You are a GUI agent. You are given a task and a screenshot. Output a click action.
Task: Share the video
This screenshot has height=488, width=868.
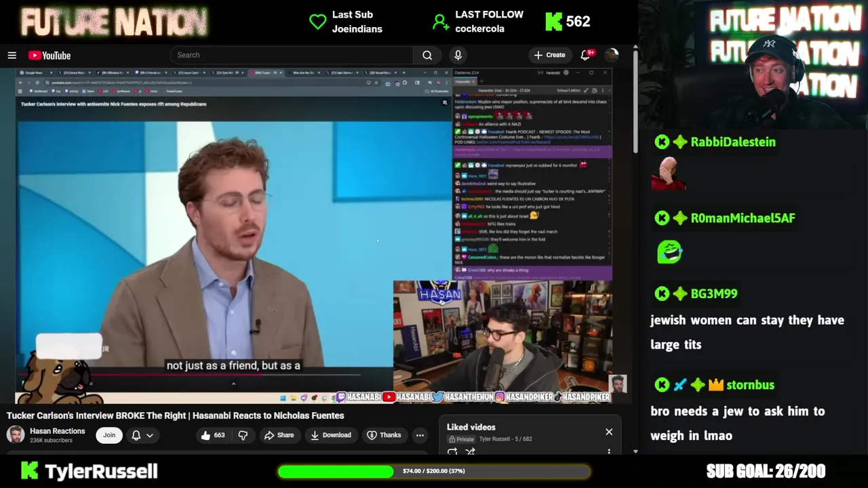tap(279, 435)
